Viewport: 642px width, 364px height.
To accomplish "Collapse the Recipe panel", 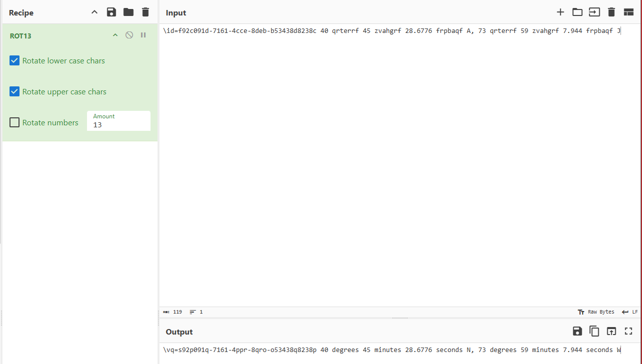I will pyautogui.click(x=94, y=12).
